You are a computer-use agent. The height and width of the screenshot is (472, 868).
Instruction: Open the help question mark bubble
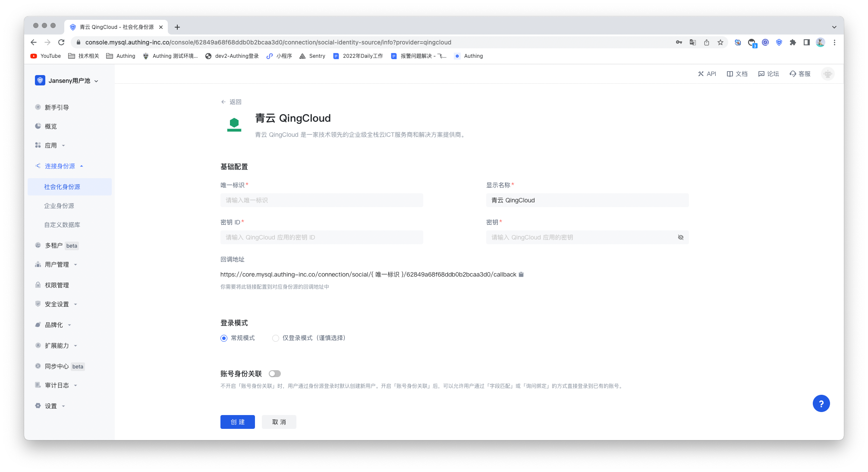[x=821, y=403]
